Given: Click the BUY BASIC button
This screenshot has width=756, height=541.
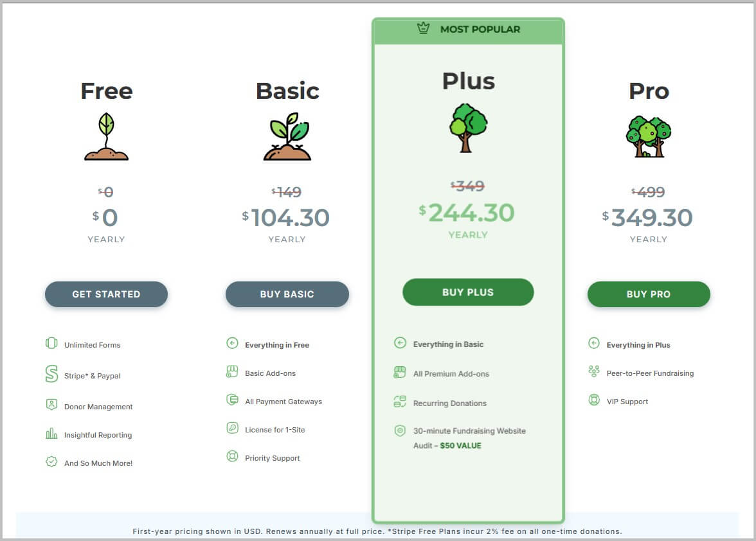Looking at the screenshot, I should tap(287, 294).
